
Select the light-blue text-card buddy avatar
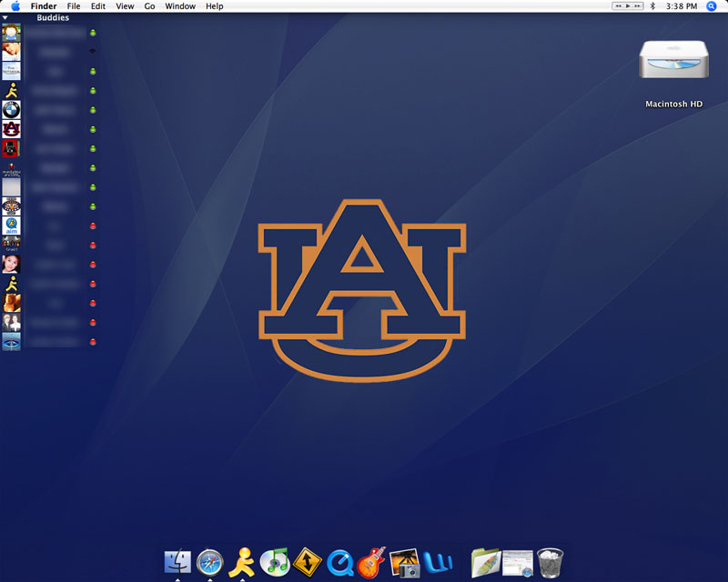(11, 71)
